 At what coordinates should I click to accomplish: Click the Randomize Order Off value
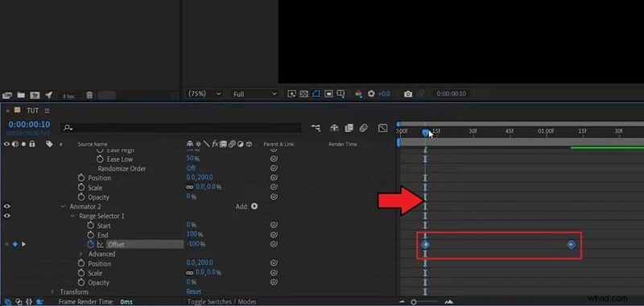pos(191,168)
